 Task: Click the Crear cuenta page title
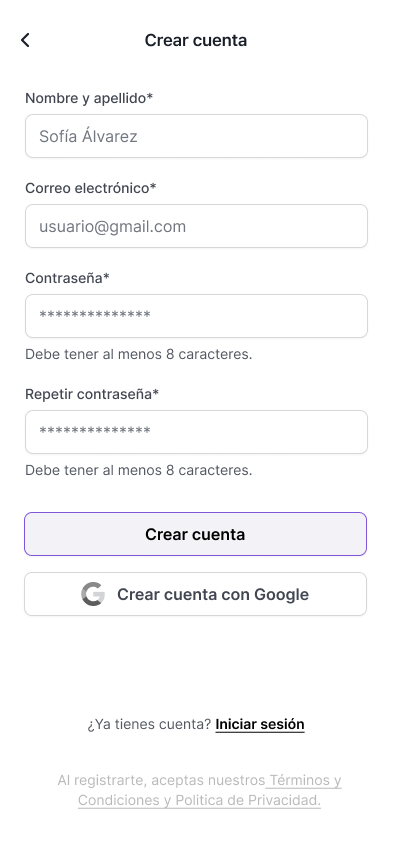[196, 40]
